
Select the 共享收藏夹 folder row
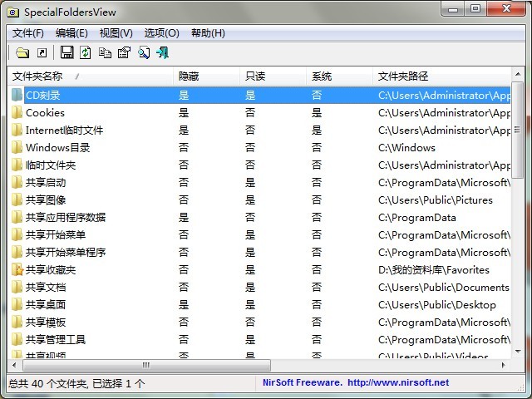[51, 270]
